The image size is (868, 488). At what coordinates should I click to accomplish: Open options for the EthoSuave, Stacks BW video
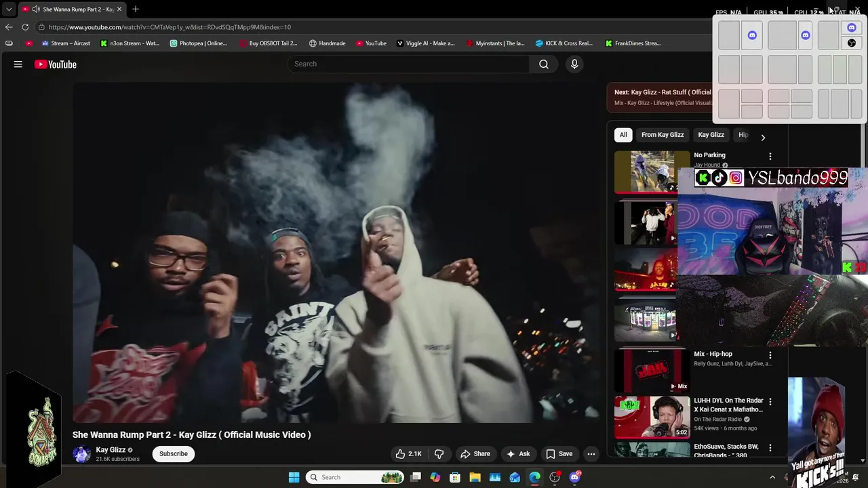pyautogui.click(x=770, y=448)
